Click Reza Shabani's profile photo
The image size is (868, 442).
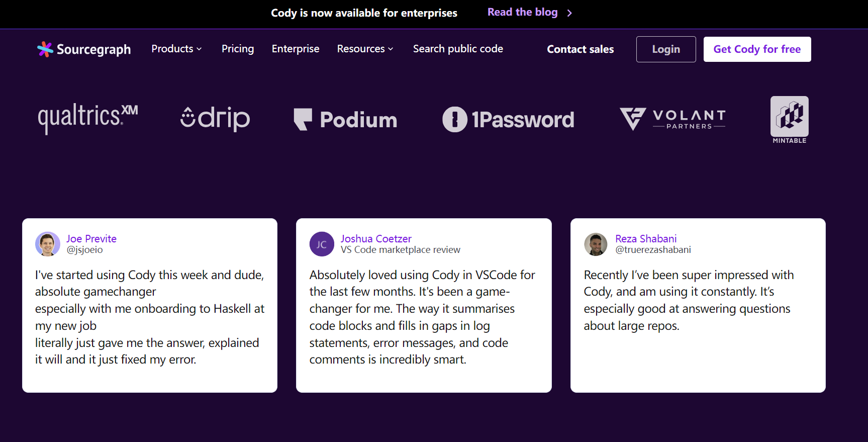[x=596, y=244]
